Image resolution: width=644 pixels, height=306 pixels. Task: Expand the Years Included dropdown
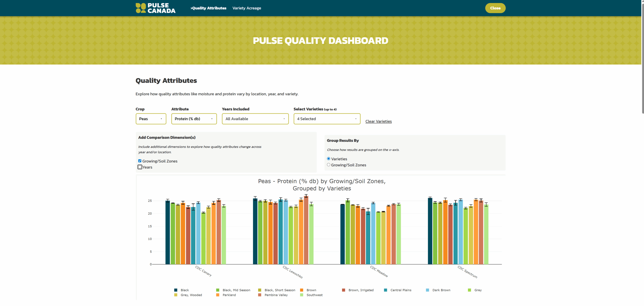[x=255, y=119]
